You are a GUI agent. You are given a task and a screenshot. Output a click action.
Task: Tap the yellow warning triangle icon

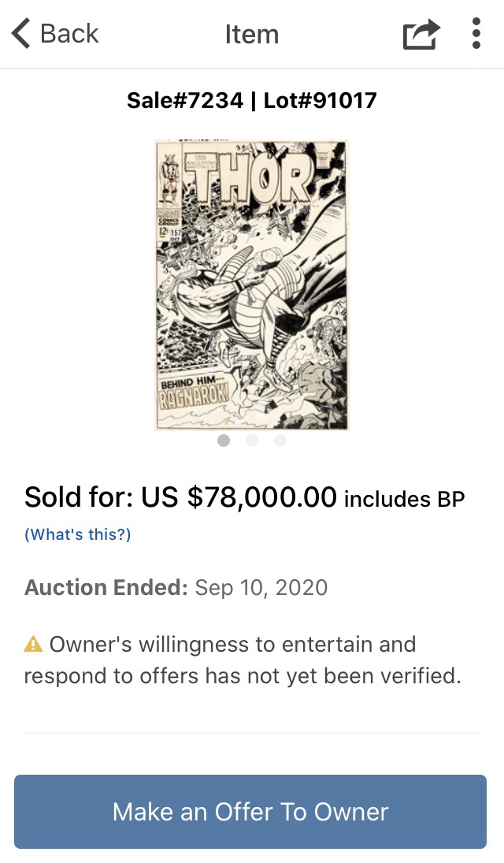[x=33, y=645]
